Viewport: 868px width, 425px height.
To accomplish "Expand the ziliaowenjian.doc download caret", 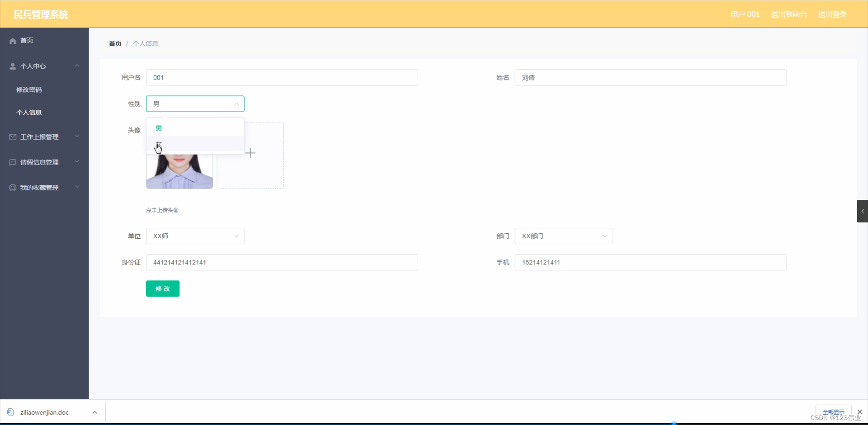I will click(94, 412).
